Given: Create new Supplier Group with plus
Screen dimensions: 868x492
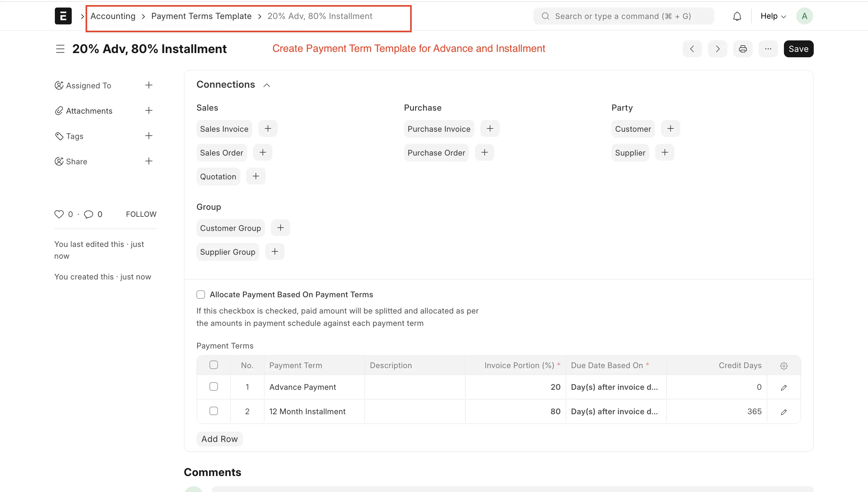Looking at the screenshot, I should click(x=275, y=252).
